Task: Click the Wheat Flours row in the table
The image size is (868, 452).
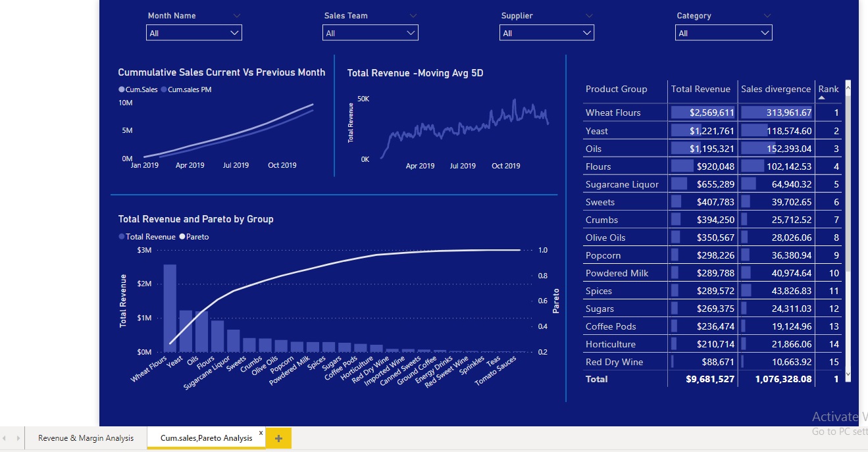Action: pos(612,113)
